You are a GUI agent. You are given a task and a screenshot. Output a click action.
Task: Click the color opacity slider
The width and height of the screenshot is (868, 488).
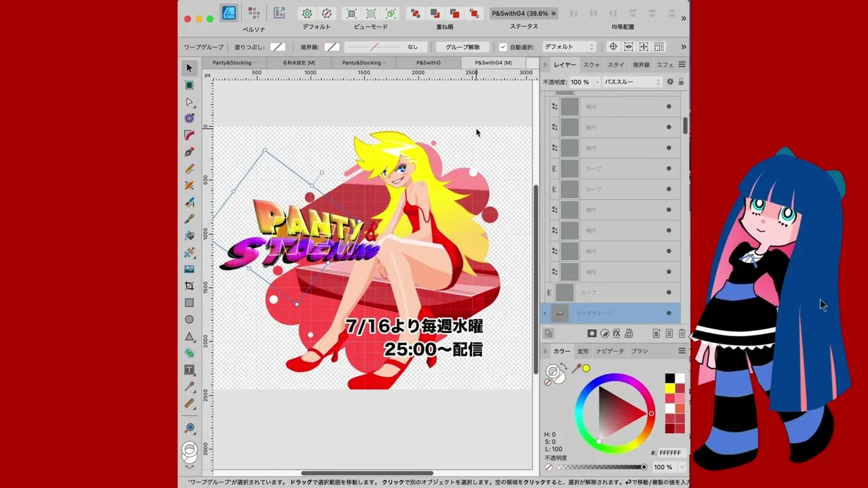coord(600,467)
